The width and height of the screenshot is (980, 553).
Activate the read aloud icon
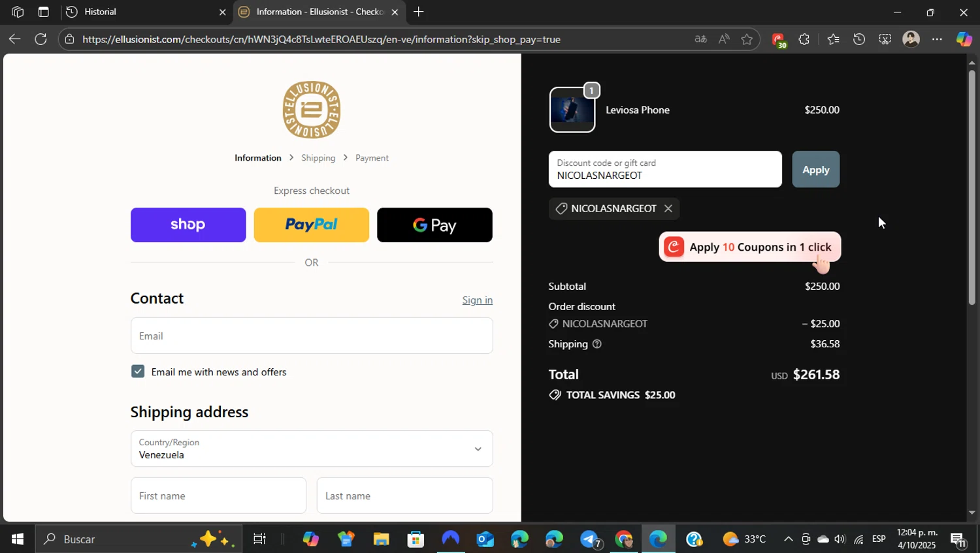724,39
